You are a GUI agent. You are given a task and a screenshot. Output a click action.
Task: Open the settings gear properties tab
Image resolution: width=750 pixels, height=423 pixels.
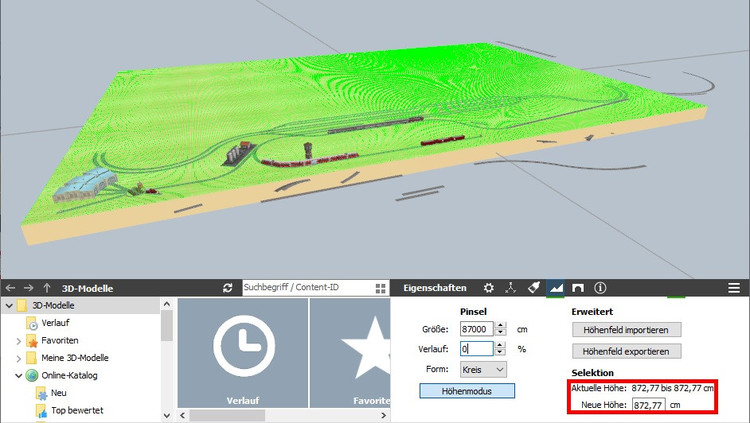(488, 287)
